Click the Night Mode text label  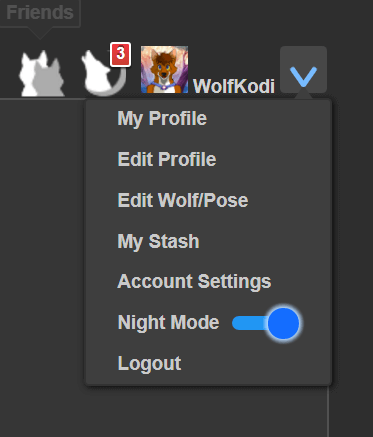tap(169, 323)
